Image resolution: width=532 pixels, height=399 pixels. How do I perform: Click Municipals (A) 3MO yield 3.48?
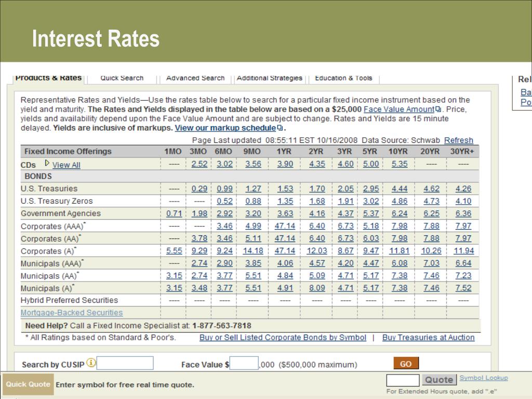[x=199, y=288]
